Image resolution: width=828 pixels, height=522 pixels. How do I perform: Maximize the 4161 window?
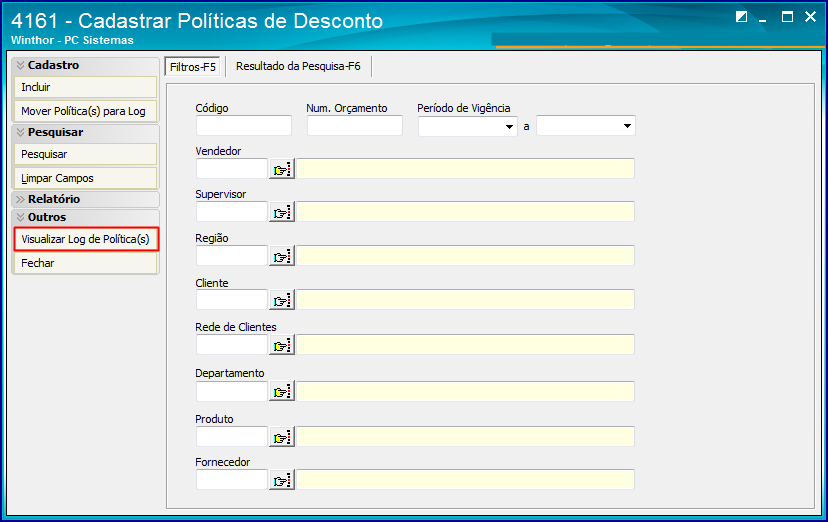pos(787,17)
